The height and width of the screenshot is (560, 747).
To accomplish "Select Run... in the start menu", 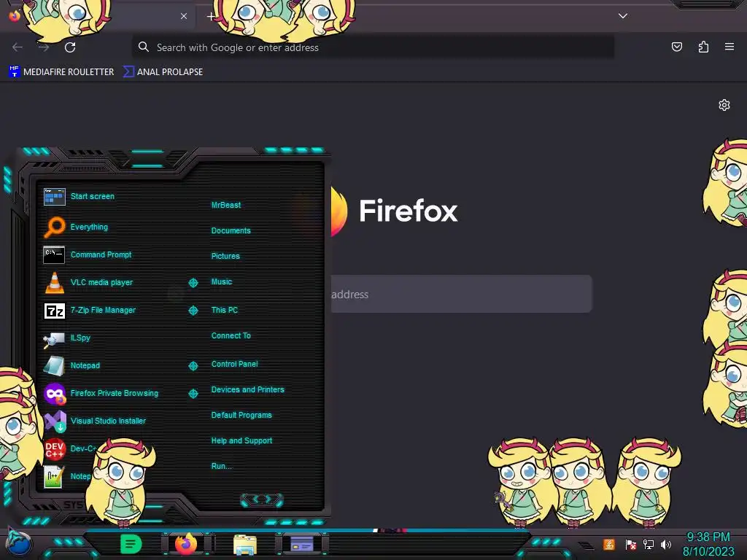I will point(222,466).
